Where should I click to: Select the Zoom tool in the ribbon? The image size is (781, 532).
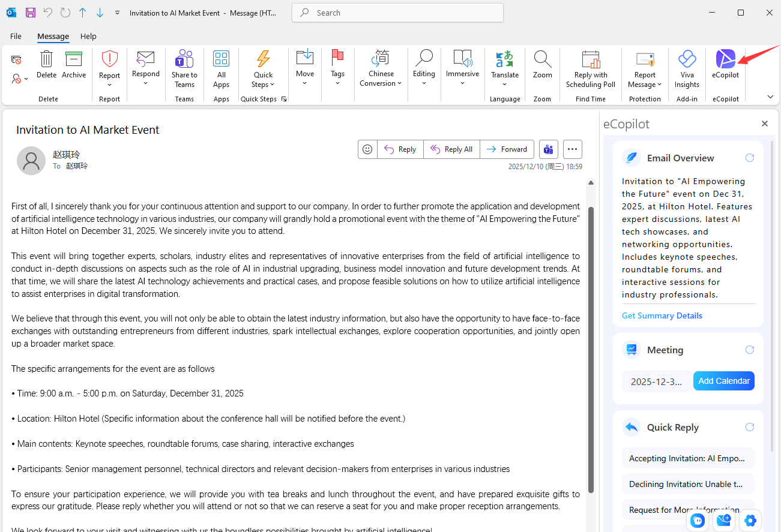coord(542,66)
